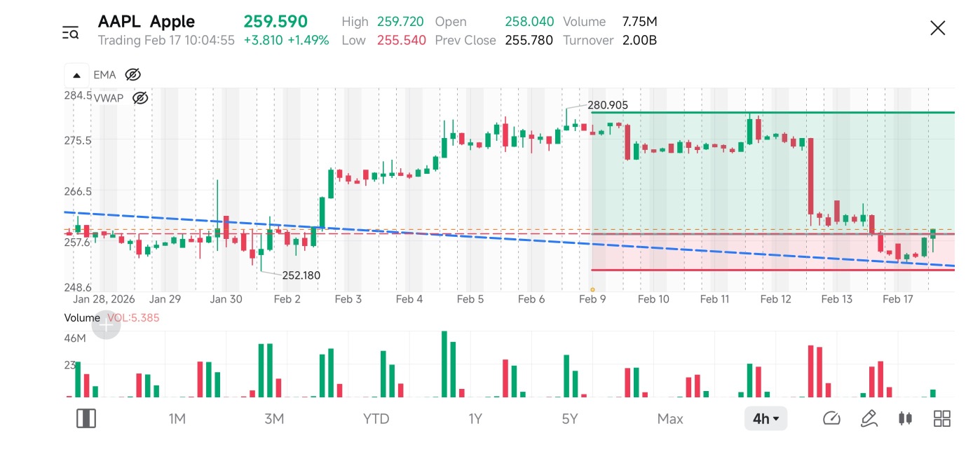Image resolution: width=980 pixels, height=452 pixels.
Task: Toggle the split panel layout icon
Action: (x=86, y=419)
